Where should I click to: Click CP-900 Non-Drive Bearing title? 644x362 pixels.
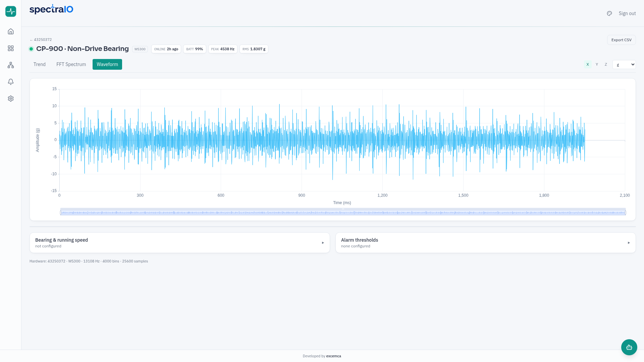coord(83,49)
